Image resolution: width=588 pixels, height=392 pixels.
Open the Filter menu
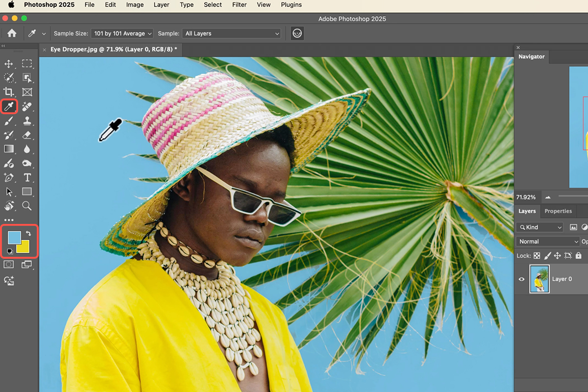coord(239,5)
